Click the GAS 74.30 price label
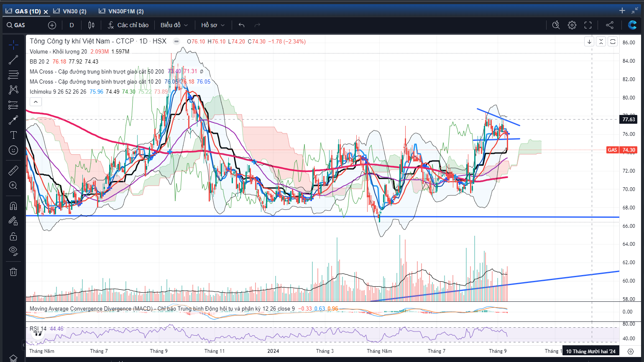Image resolution: width=644 pixels, height=362 pixels. tap(621, 150)
